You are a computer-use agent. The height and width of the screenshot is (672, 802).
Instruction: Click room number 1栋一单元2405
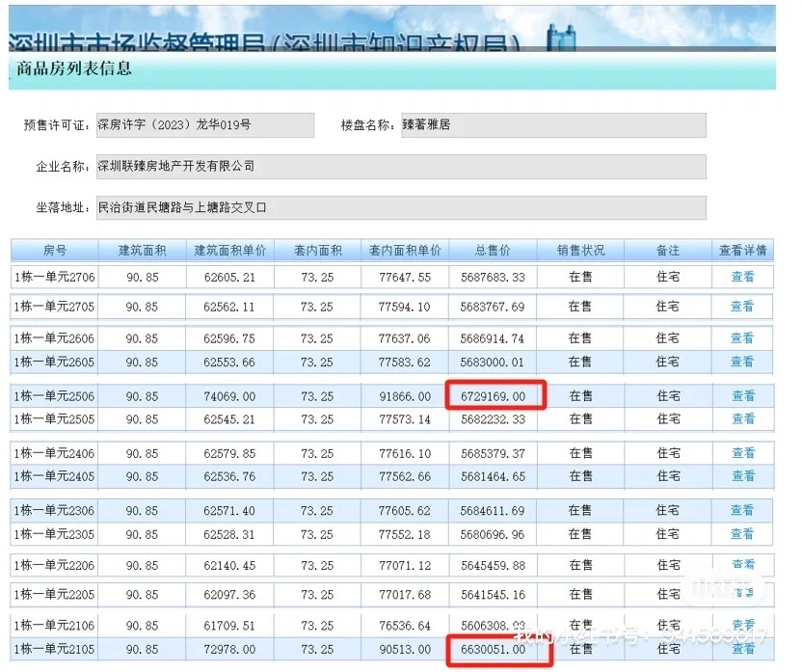click(x=54, y=476)
